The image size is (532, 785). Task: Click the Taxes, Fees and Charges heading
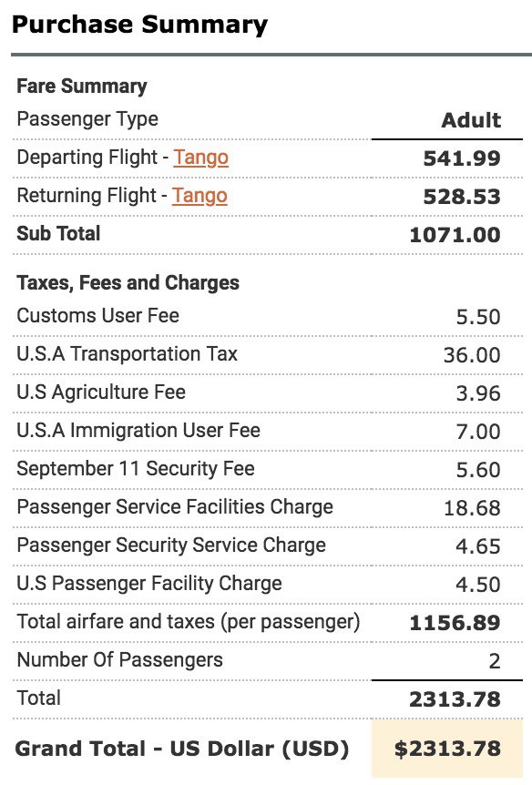click(x=128, y=283)
